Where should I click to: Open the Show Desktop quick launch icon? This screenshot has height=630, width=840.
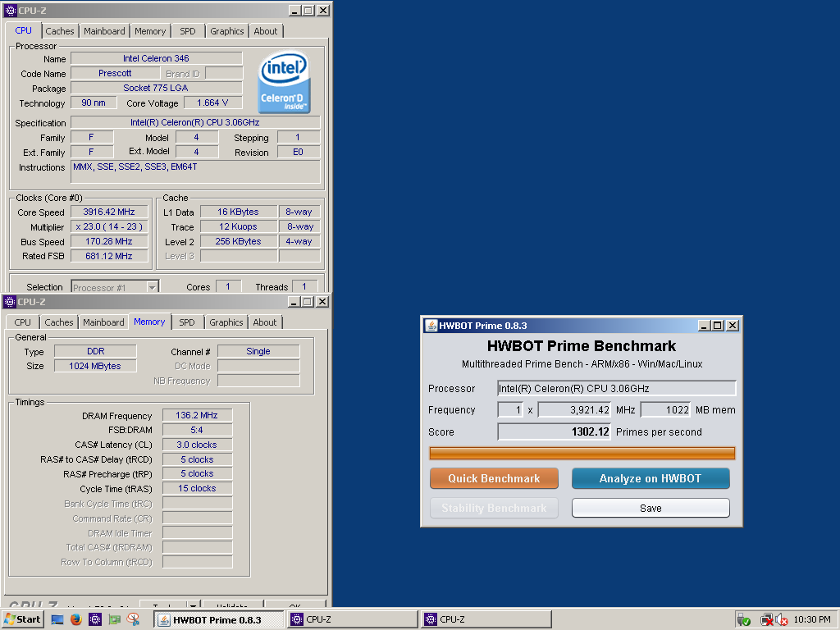[57, 619]
